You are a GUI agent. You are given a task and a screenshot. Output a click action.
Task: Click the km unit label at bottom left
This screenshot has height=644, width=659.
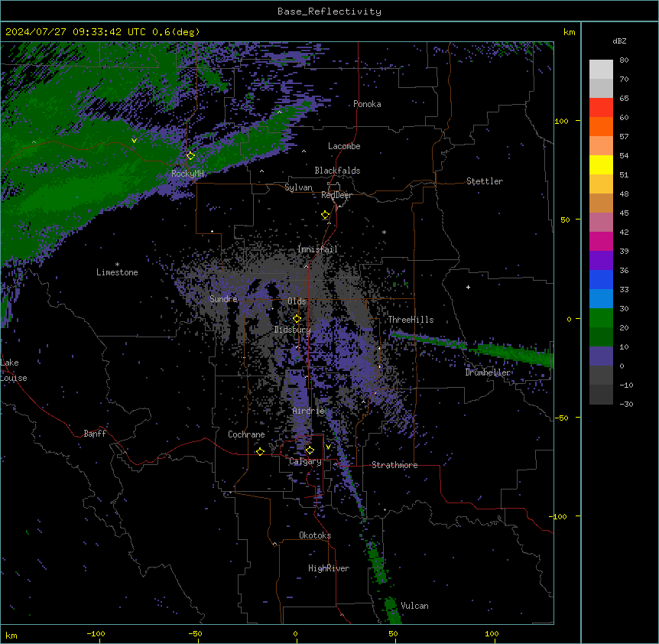click(11, 635)
